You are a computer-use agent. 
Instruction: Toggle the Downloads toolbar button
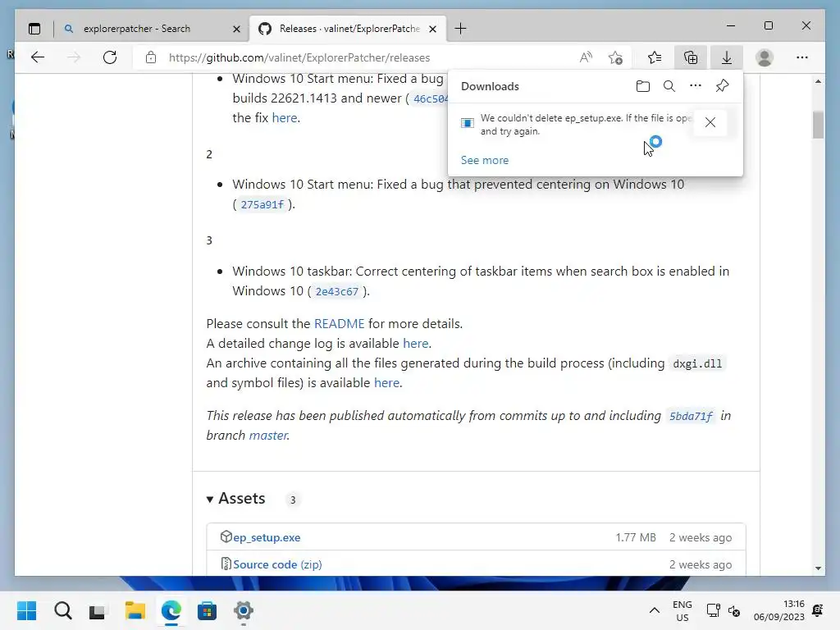(727, 57)
